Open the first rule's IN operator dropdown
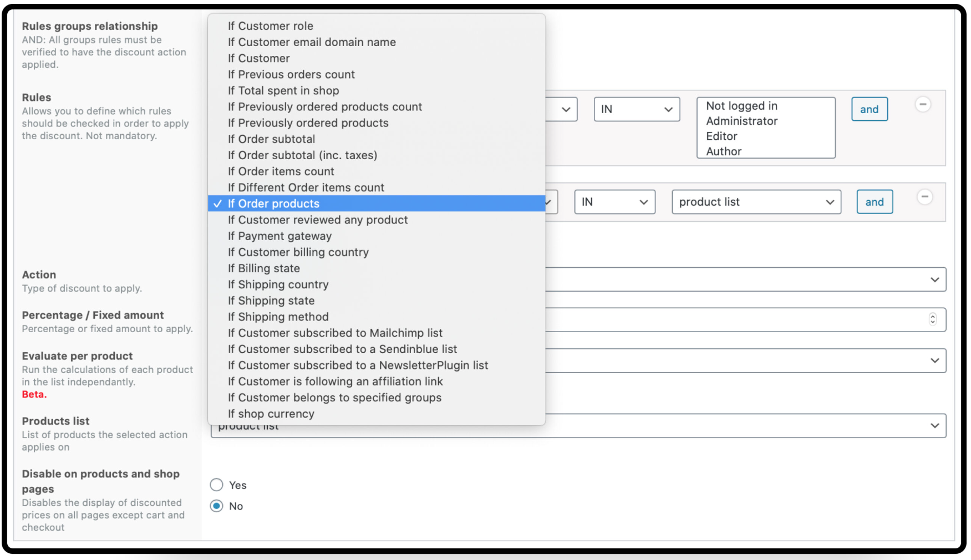This screenshot has height=560, width=971. (x=636, y=110)
